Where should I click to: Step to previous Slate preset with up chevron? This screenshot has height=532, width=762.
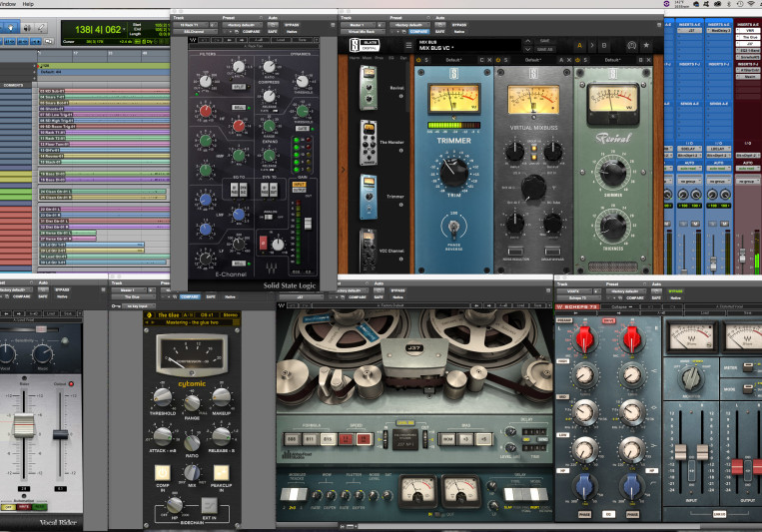527,41
